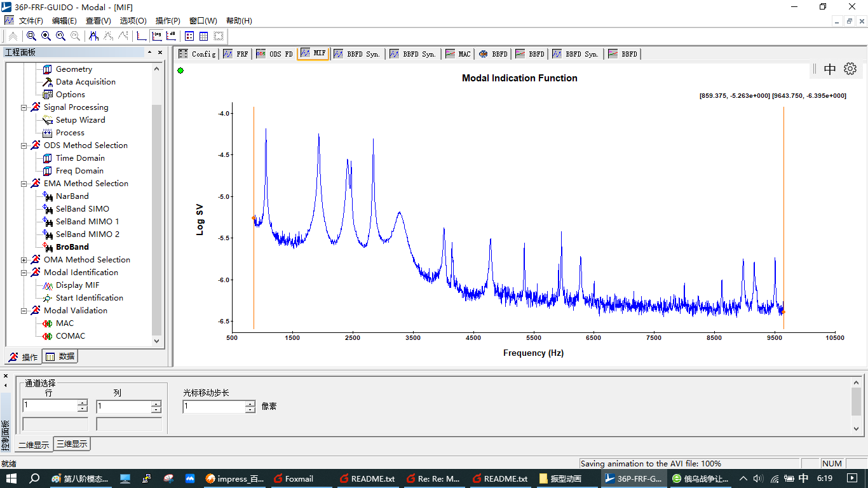Click the 光标移动步长 input field

214,407
